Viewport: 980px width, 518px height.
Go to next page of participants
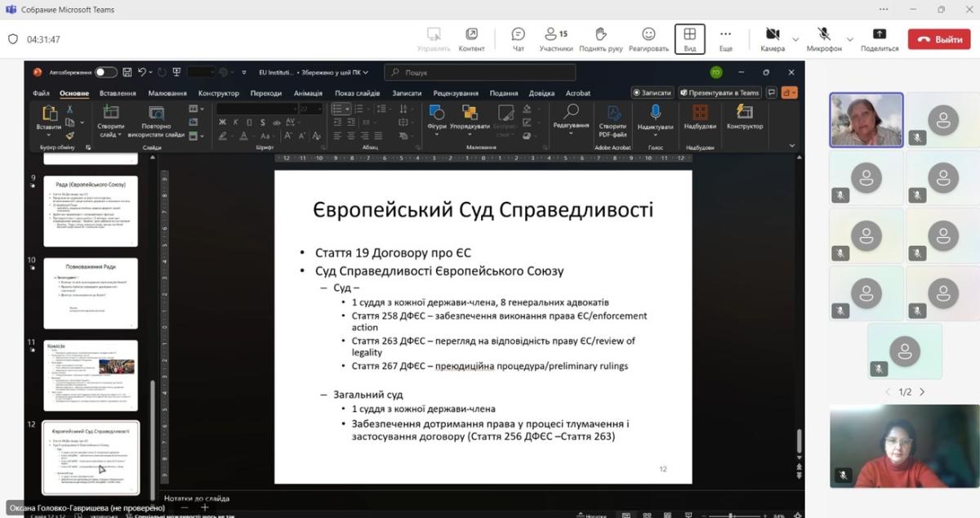point(923,392)
